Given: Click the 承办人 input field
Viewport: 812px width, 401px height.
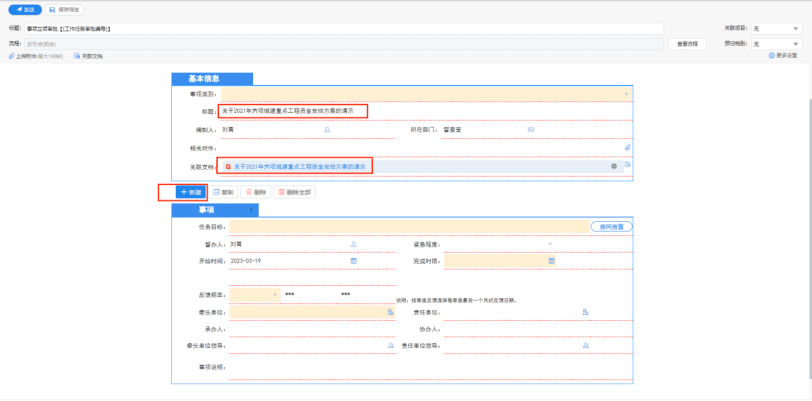Looking at the screenshot, I should tap(312, 329).
